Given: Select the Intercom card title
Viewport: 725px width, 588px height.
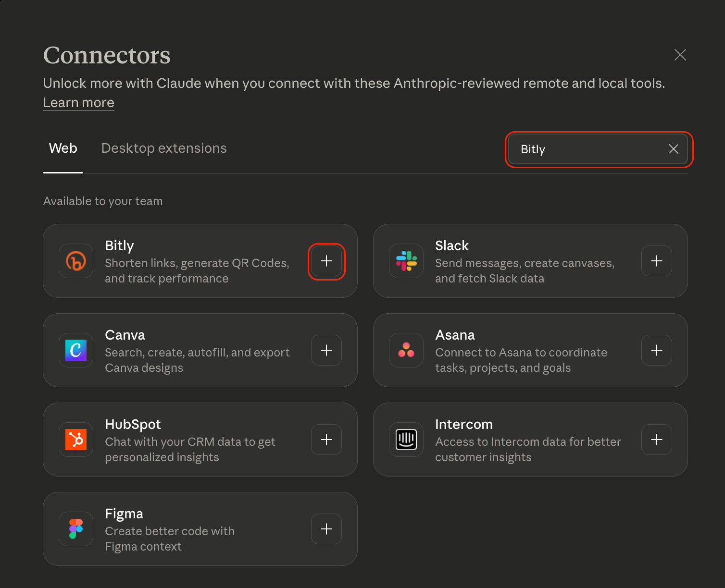Looking at the screenshot, I should [x=464, y=424].
